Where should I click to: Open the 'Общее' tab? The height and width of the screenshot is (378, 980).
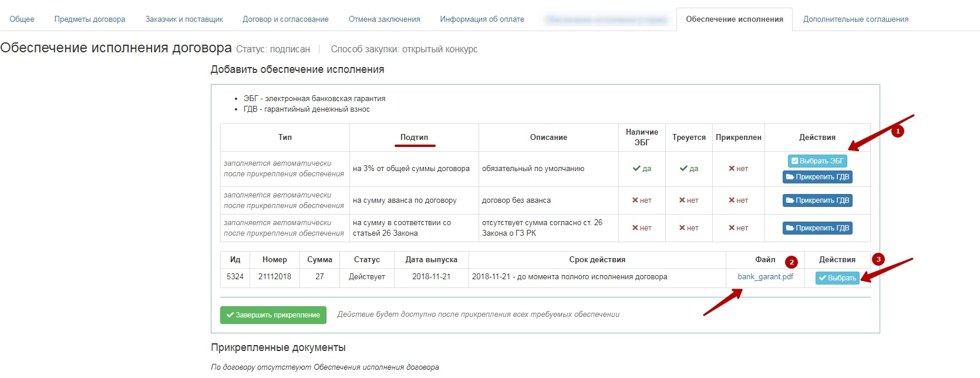(x=22, y=19)
